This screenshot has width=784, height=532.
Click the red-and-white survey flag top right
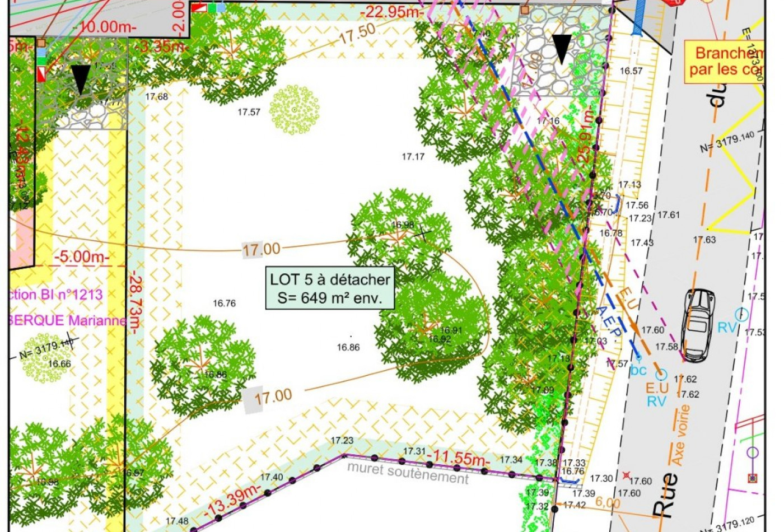199,8
